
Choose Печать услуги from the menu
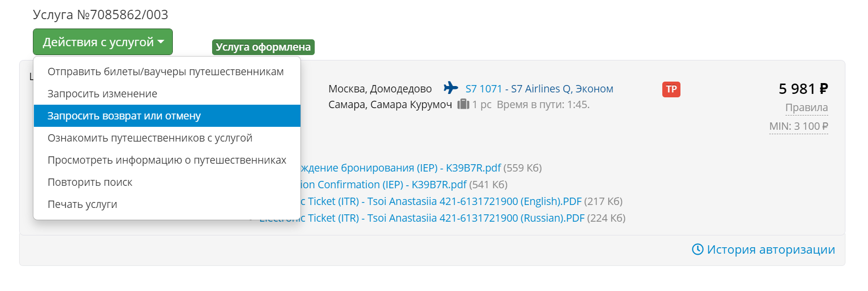pyautogui.click(x=82, y=204)
